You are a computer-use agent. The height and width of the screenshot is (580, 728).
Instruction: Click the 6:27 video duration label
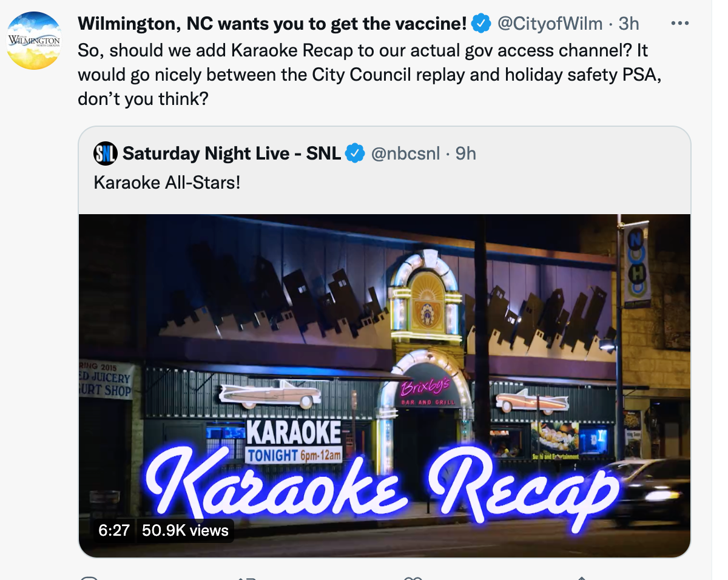point(114,530)
